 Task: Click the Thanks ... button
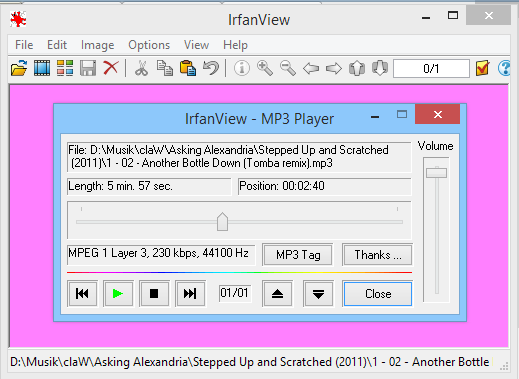pyautogui.click(x=377, y=255)
